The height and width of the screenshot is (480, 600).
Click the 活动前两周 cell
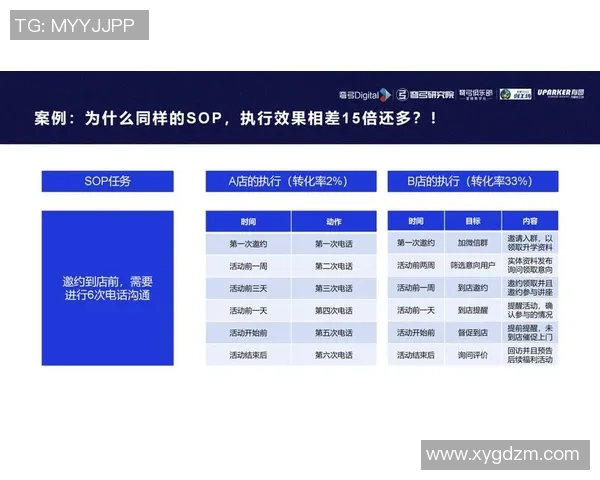[416, 265]
